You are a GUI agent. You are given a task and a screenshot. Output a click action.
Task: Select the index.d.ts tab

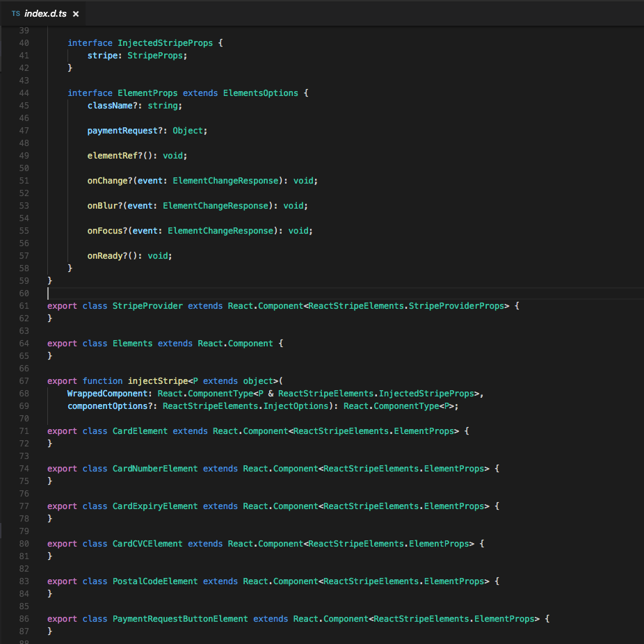44,13
